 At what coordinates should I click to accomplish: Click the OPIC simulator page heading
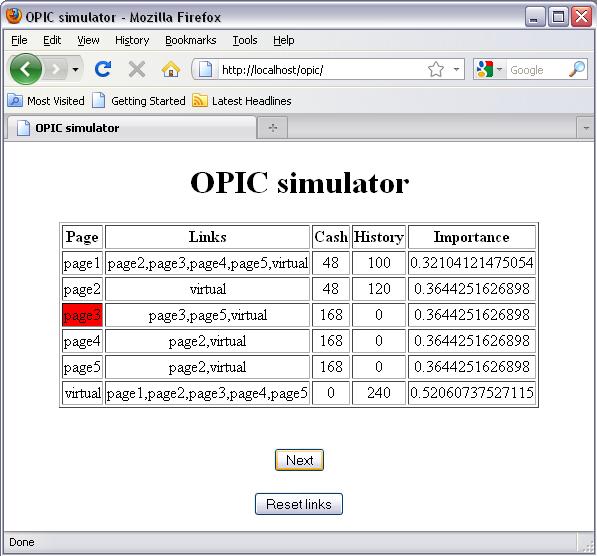click(300, 183)
